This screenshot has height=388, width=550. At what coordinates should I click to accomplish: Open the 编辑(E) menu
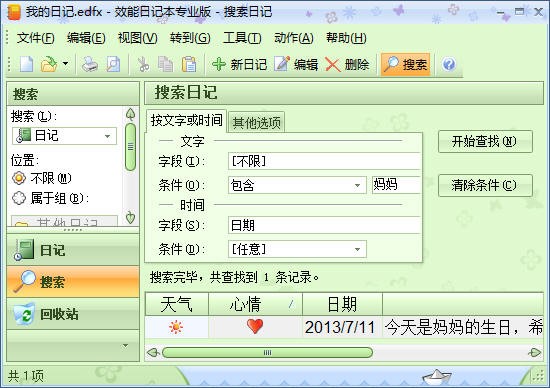point(86,38)
